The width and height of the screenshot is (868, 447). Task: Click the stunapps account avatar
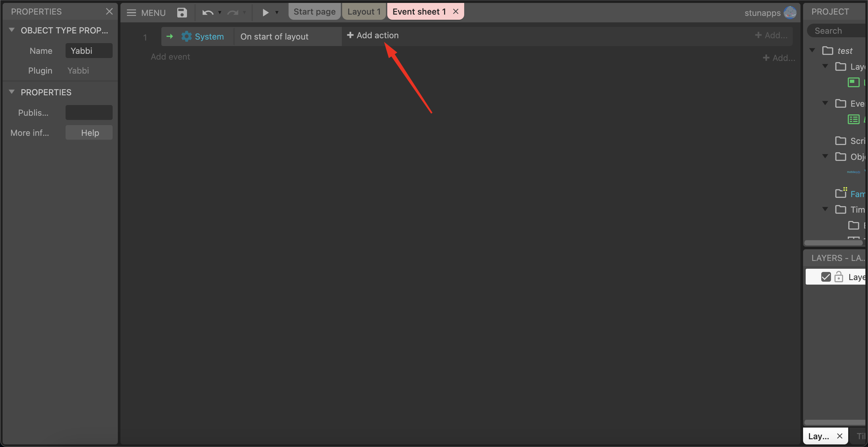pos(790,12)
